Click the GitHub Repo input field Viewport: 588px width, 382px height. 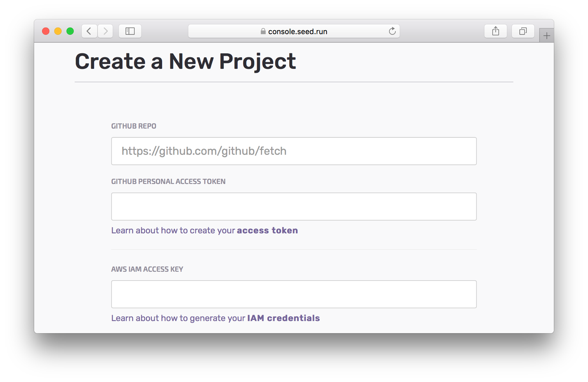294,151
